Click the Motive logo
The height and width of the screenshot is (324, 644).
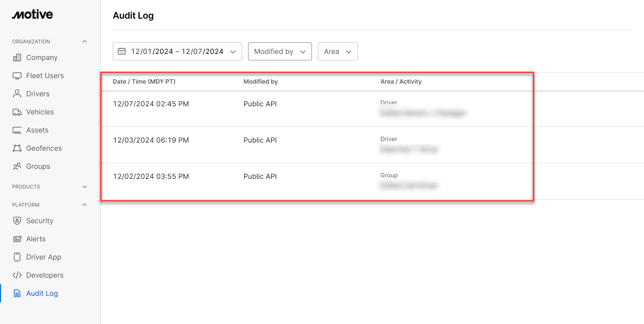pyautogui.click(x=33, y=15)
